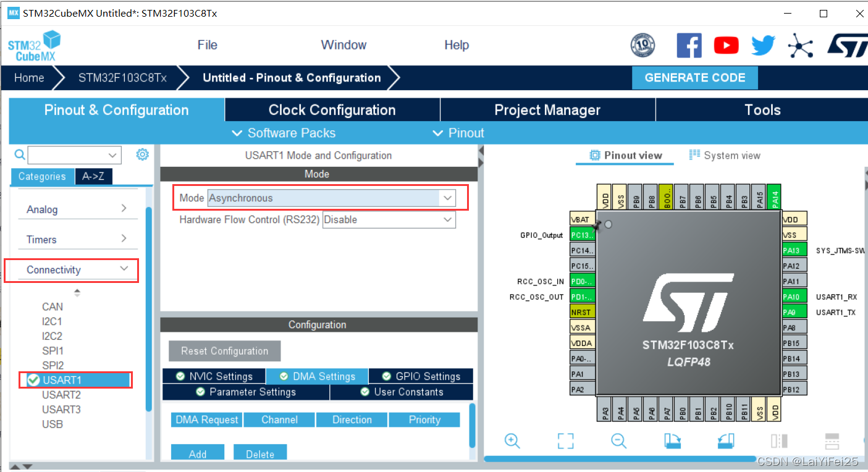Viewport: 868px width, 472px height.
Task: Click the Parameter Settings check icon
Action: point(200,392)
